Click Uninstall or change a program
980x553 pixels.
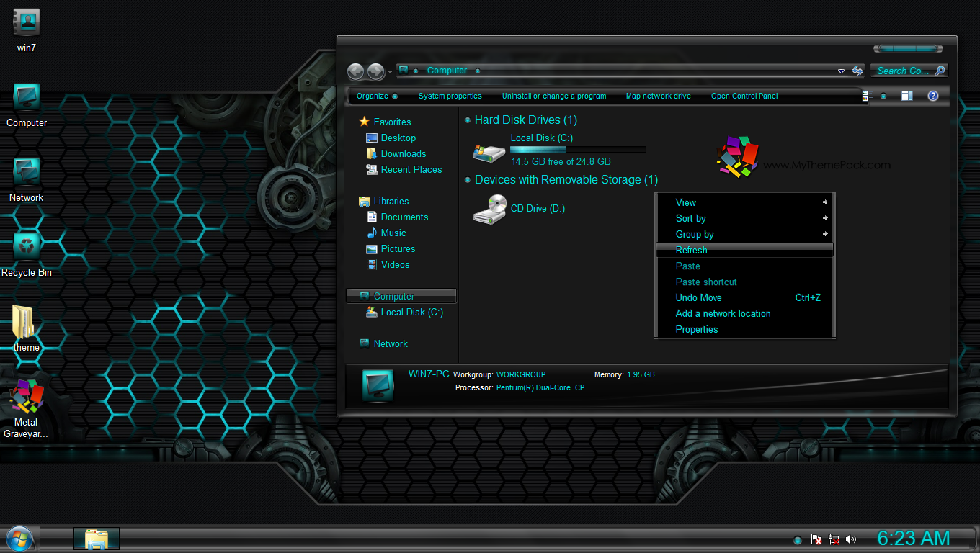(x=554, y=96)
